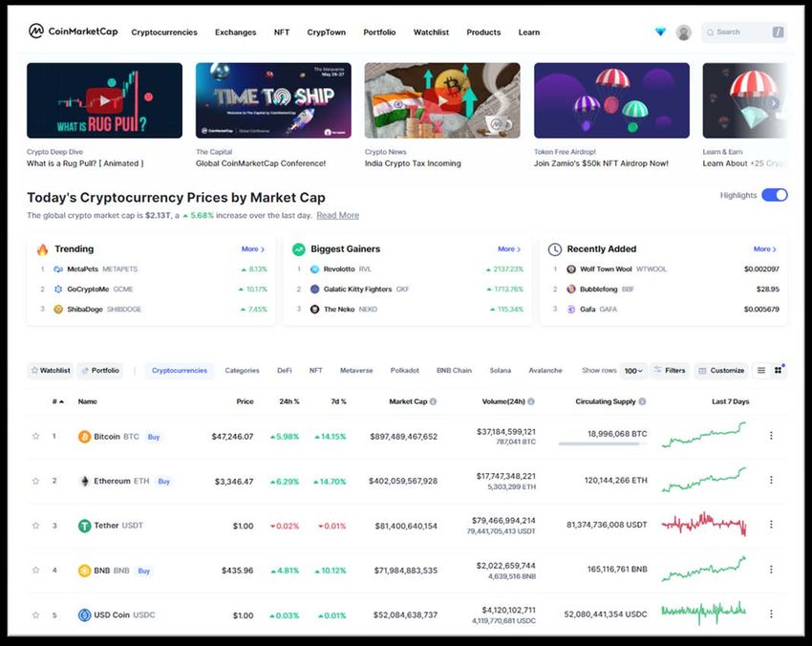The height and width of the screenshot is (646, 812).
Task: Switch to grid view icon
Action: coord(778,371)
